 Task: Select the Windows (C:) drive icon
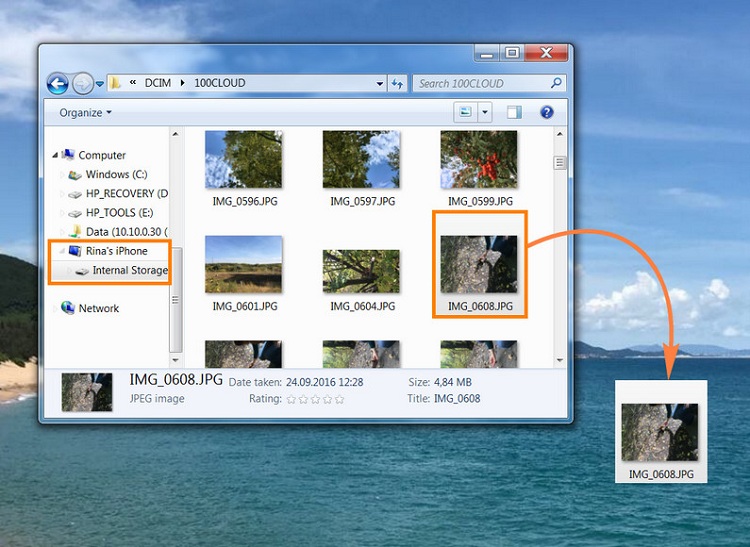point(75,174)
